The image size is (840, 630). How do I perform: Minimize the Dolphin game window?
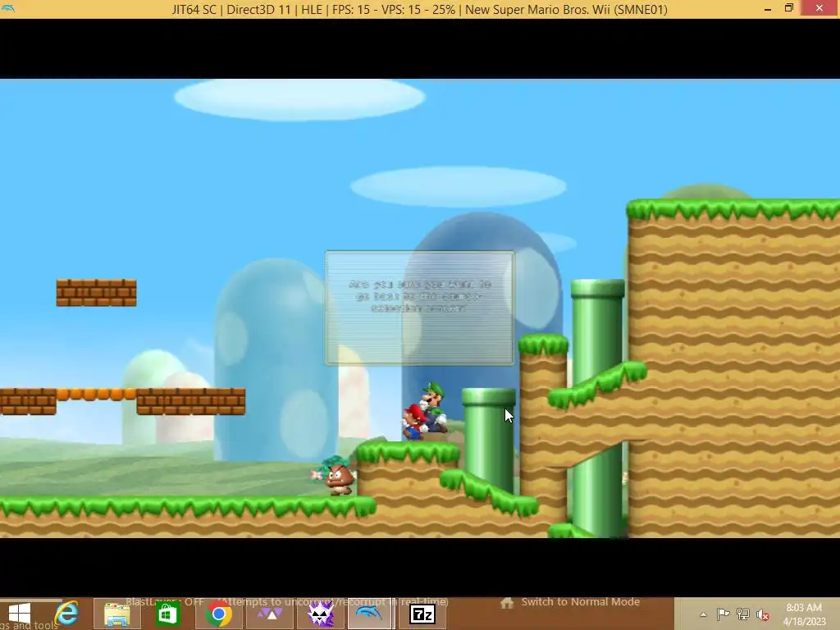[x=768, y=8]
